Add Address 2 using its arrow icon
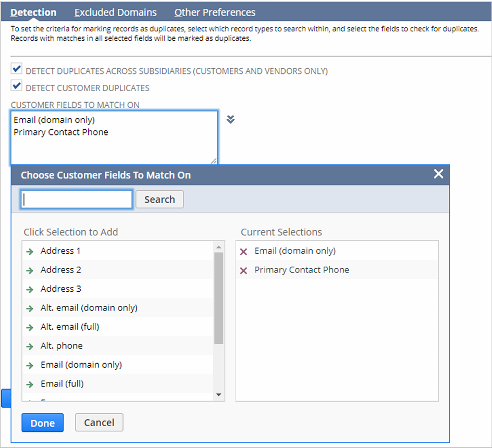The image size is (492, 448). click(x=30, y=270)
